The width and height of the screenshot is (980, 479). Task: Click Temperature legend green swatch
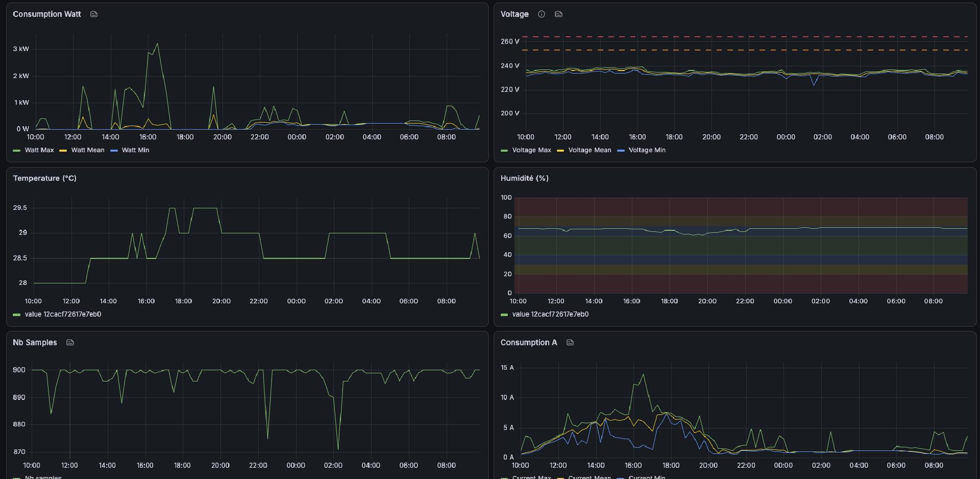tap(16, 315)
